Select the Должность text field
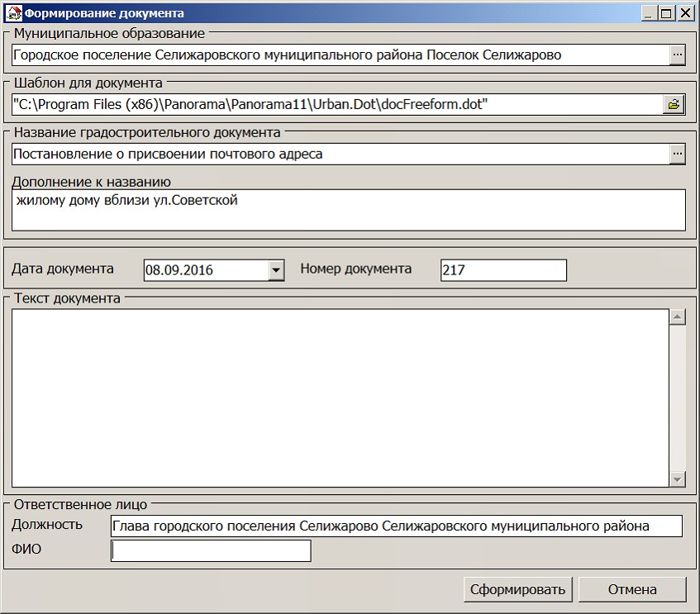The height and width of the screenshot is (614, 700). (396, 526)
